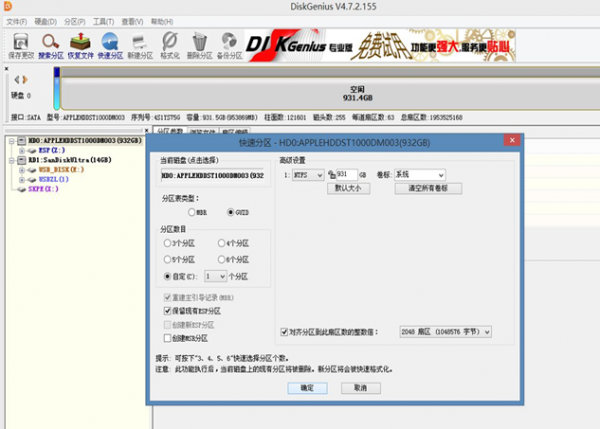Select the custom partition count radio

[167, 276]
